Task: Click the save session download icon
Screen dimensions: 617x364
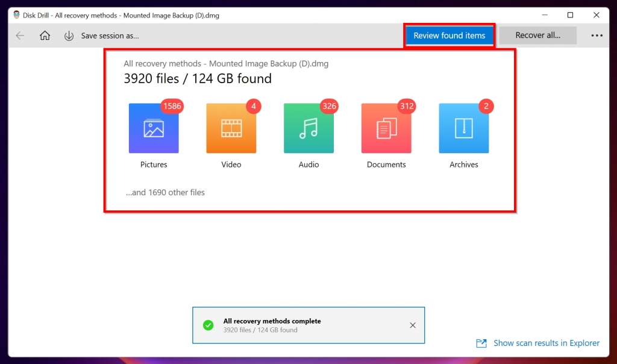Action: click(68, 36)
